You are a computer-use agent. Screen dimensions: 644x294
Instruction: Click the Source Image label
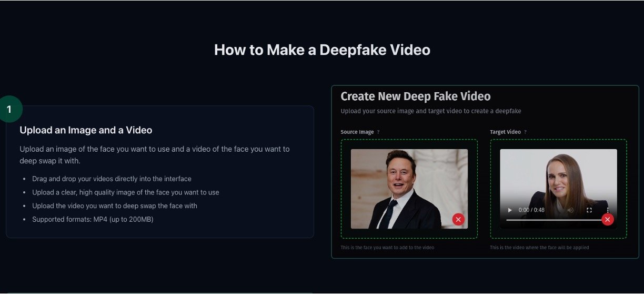(357, 132)
